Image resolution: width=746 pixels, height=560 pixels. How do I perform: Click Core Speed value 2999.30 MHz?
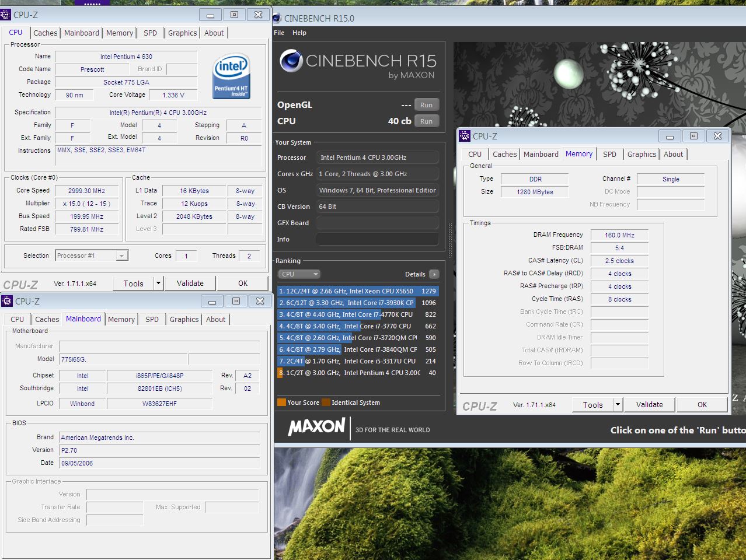click(86, 191)
